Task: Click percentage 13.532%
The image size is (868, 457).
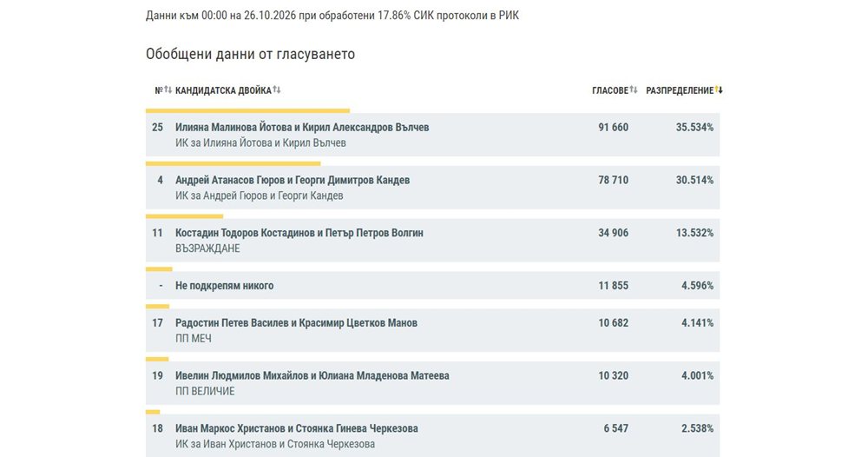Action: point(694,233)
